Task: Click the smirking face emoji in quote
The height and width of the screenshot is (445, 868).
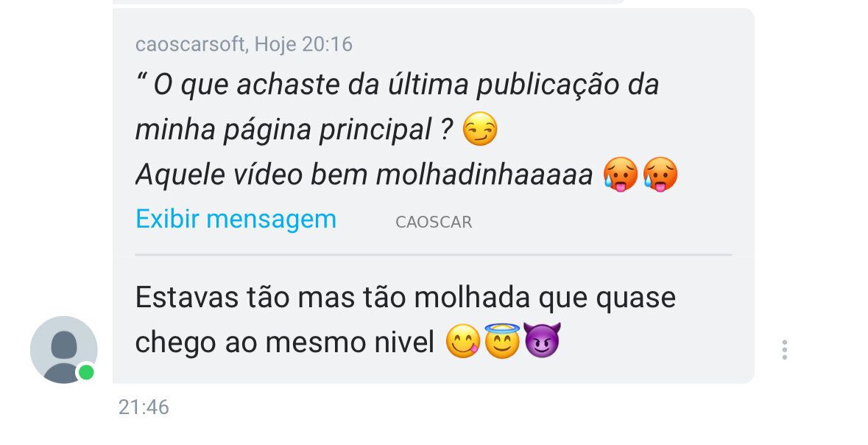Action: pos(479,129)
